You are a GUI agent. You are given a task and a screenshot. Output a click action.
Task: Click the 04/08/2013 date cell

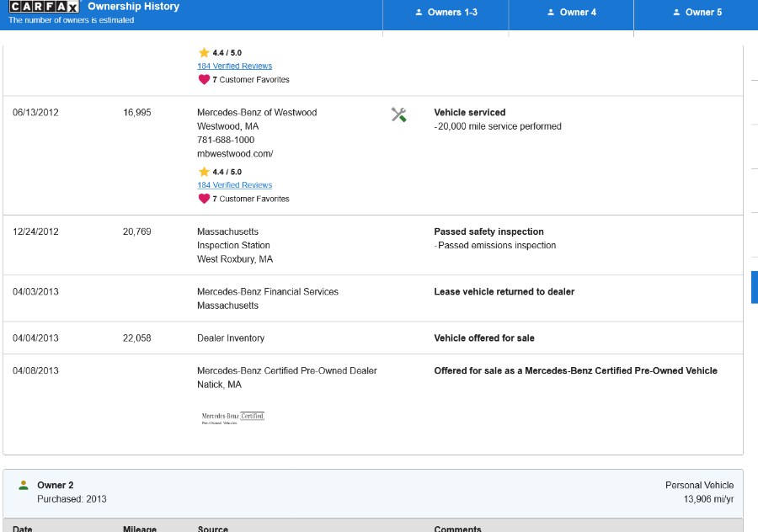pos(35,370)
